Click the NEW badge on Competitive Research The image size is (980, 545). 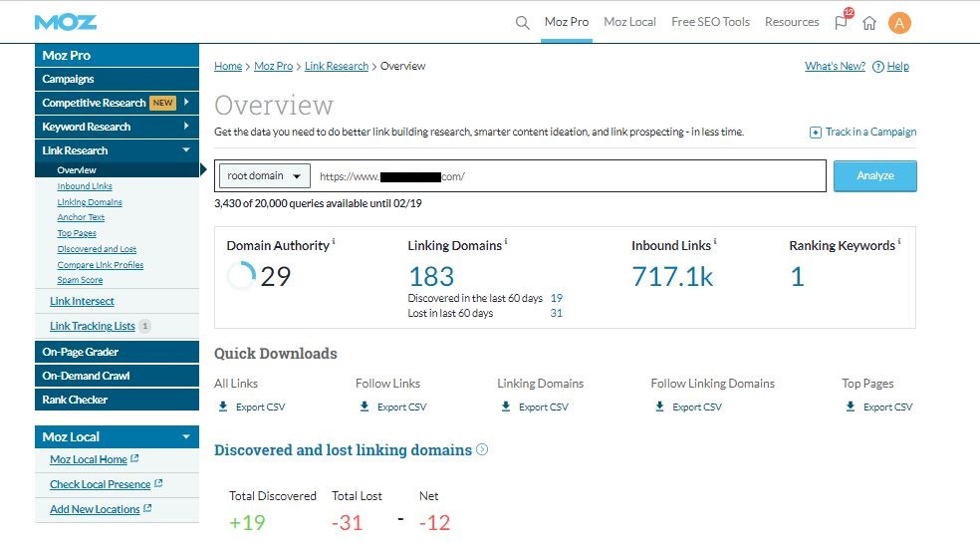[162, 103]
